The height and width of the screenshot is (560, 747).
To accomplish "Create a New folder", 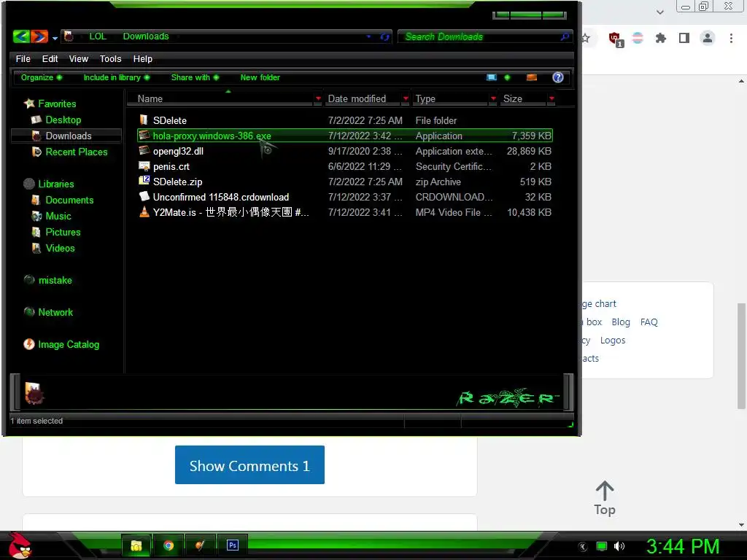I will pyautogui.click(x=260, y=77).
